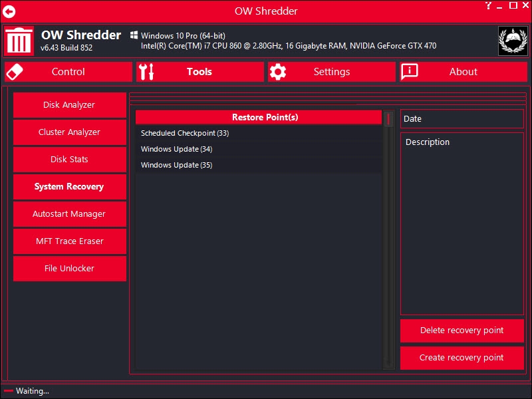Click the help question mark icon
Image resolution: width=532 pixels, height=399 pixels.
click(x=488, y=5)
